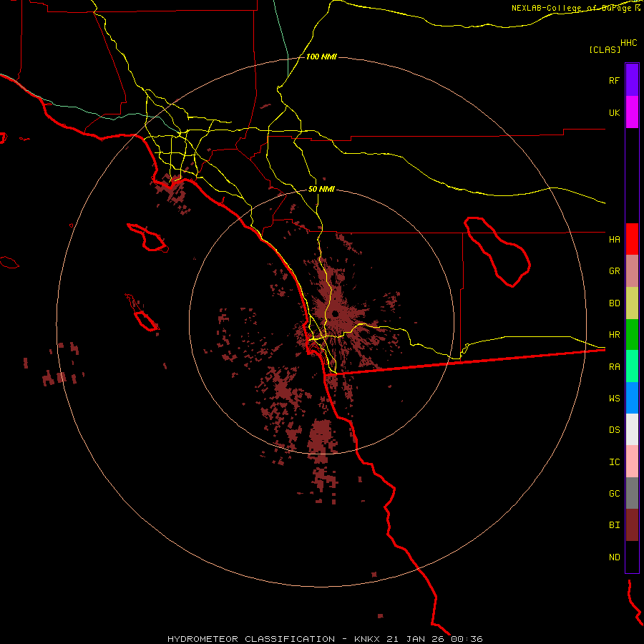Click the 'UK' legend label

click(x=615, y=112)
